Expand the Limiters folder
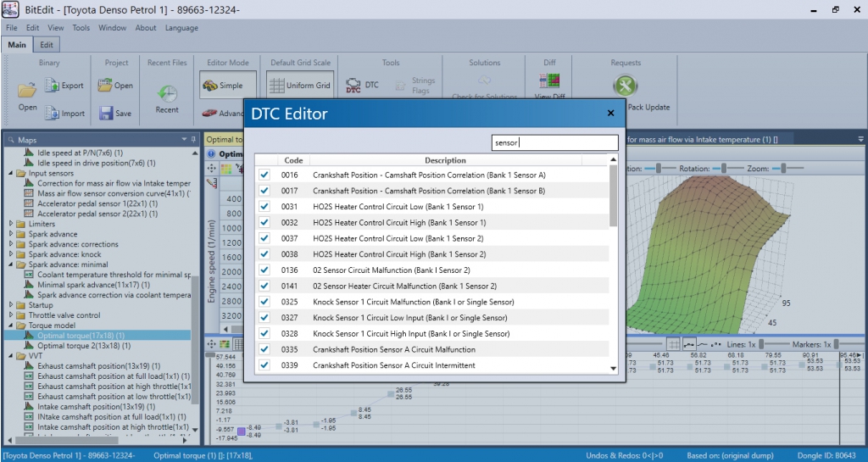 (x=11, y=224)
